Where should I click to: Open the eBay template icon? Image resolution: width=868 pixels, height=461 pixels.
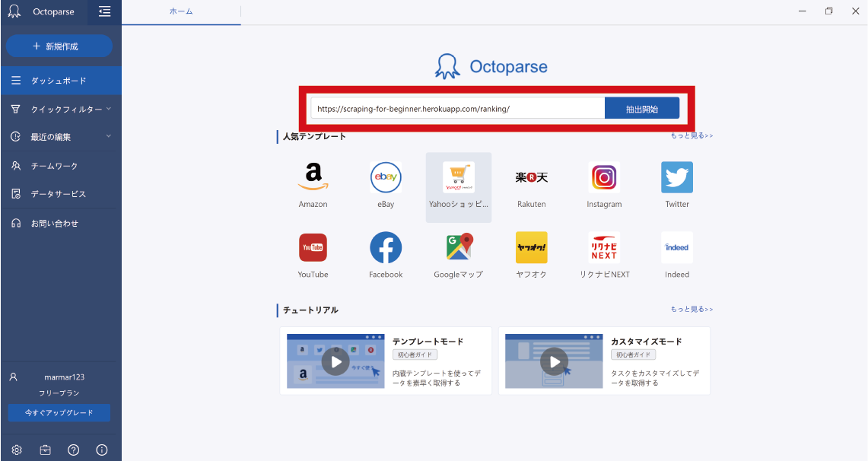(x=386, y=177)
